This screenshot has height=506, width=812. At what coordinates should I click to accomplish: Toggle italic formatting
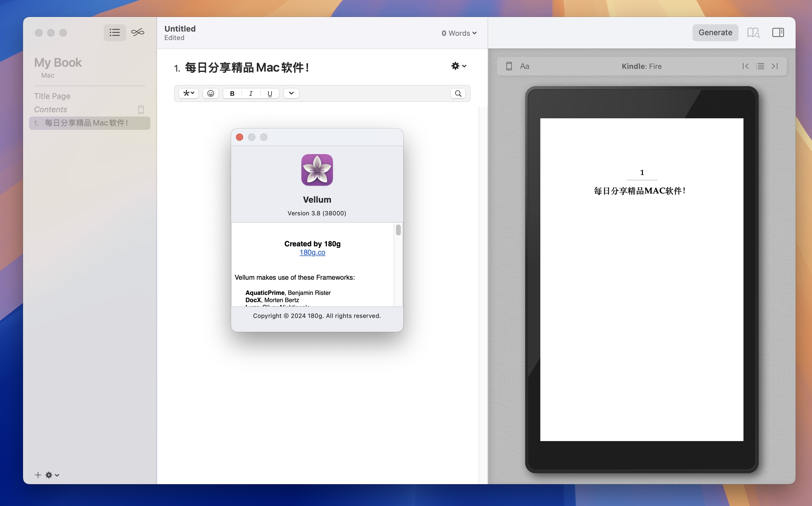click(251, 93)
